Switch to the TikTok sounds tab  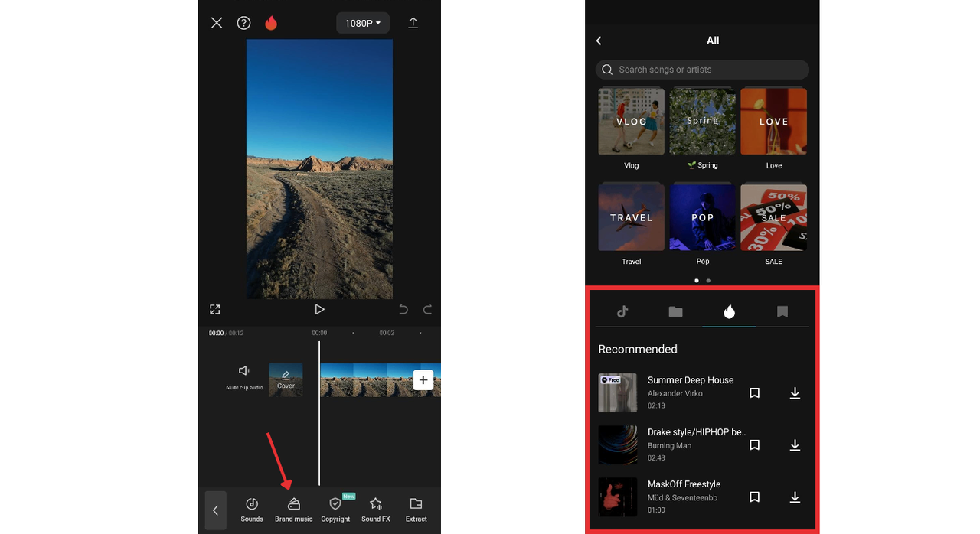pyautogui.click(x=622, y=311)
